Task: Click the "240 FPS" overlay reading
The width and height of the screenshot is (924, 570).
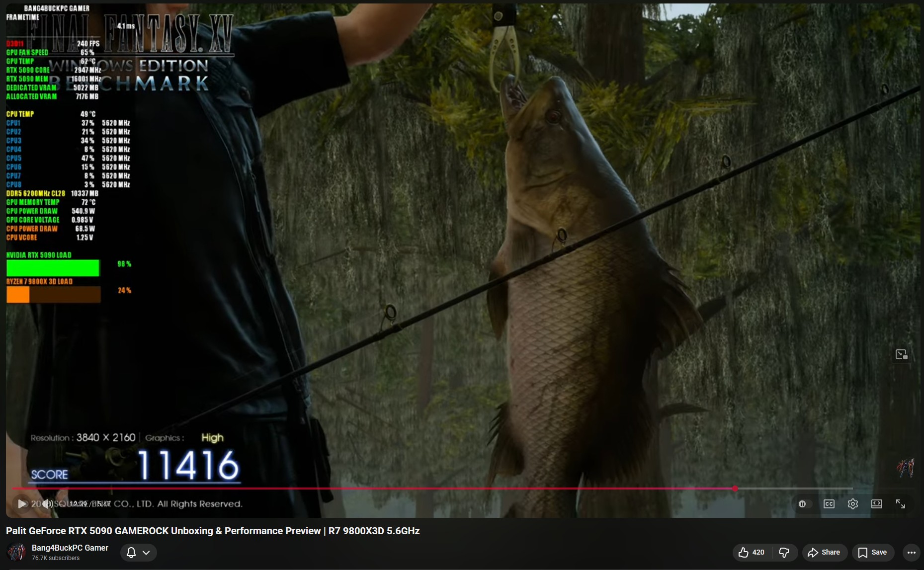Action: click(88, 44)
